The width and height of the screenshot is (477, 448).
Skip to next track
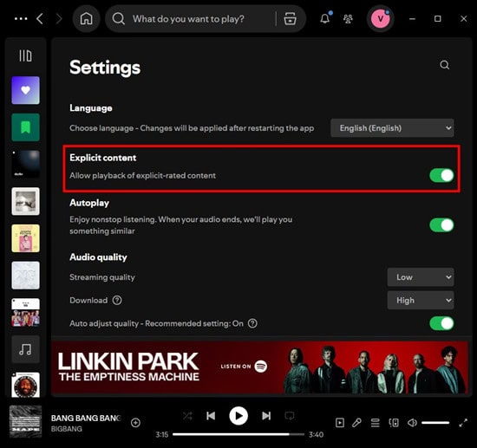pos(266,415)
